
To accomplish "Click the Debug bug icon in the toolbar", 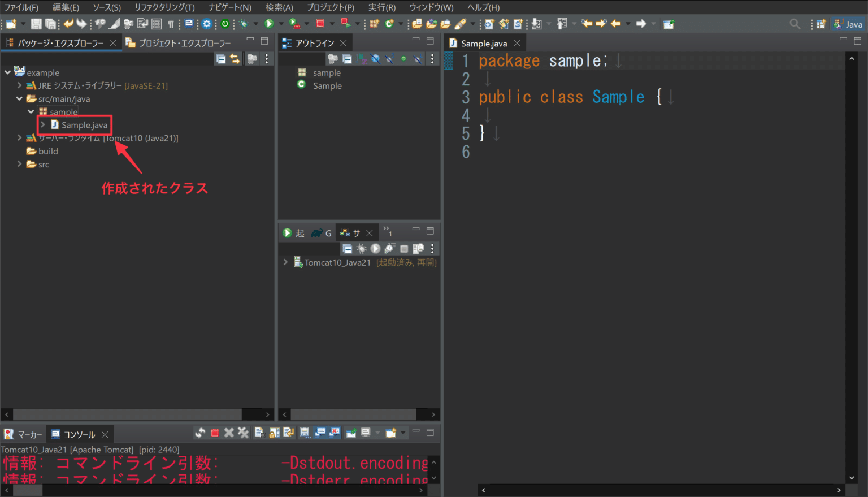I will (244, 24).
